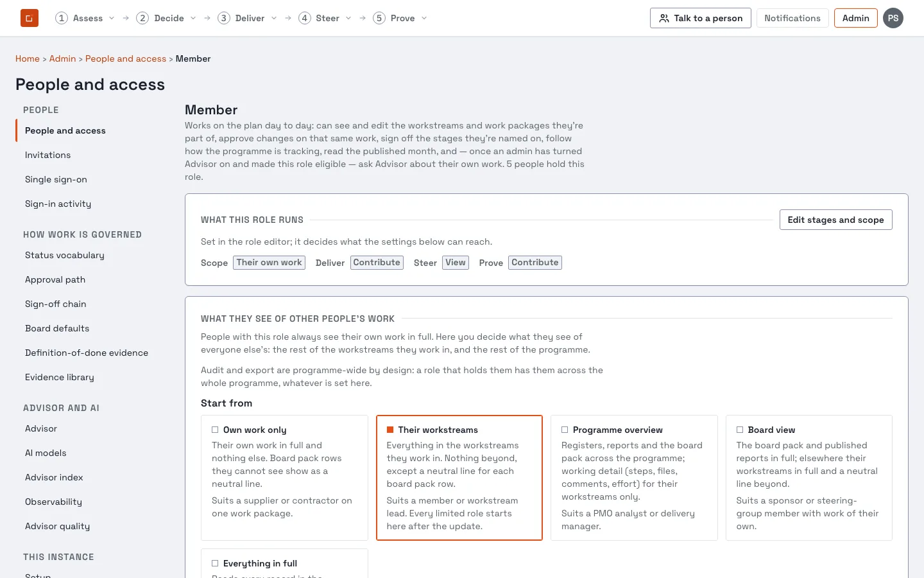Open Observability page
924x578 pixels.
click(53, 502)
